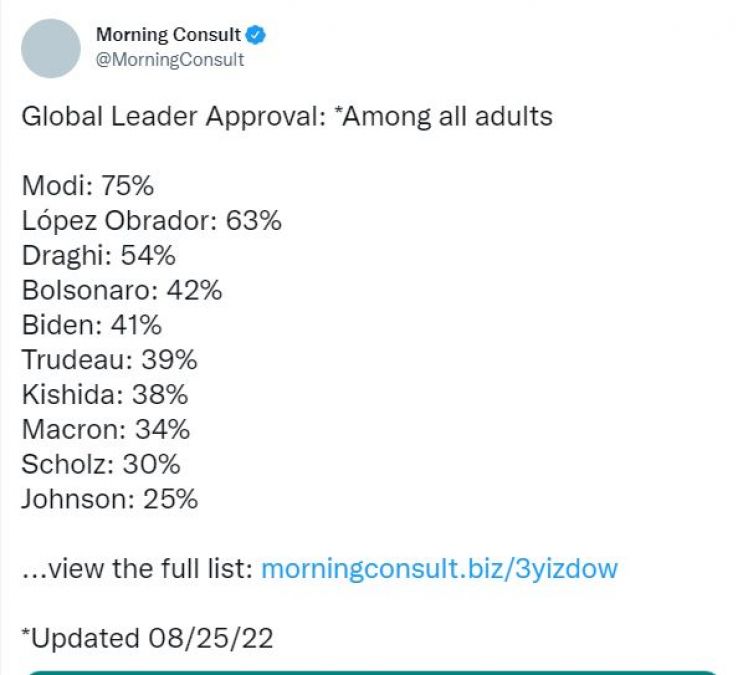
Task: Click the '…view the full list:' text
Action: pyautogui.click(x=137, y=569)
